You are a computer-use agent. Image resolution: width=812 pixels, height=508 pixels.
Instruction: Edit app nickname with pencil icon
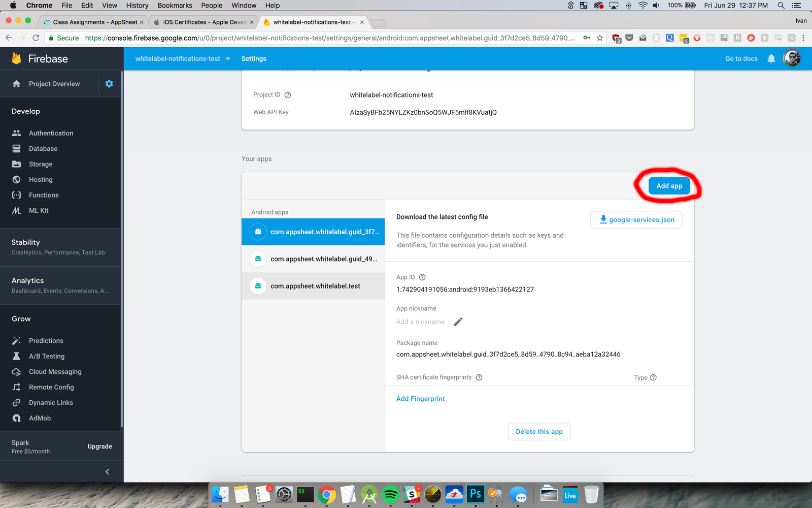tap(458, 322)
